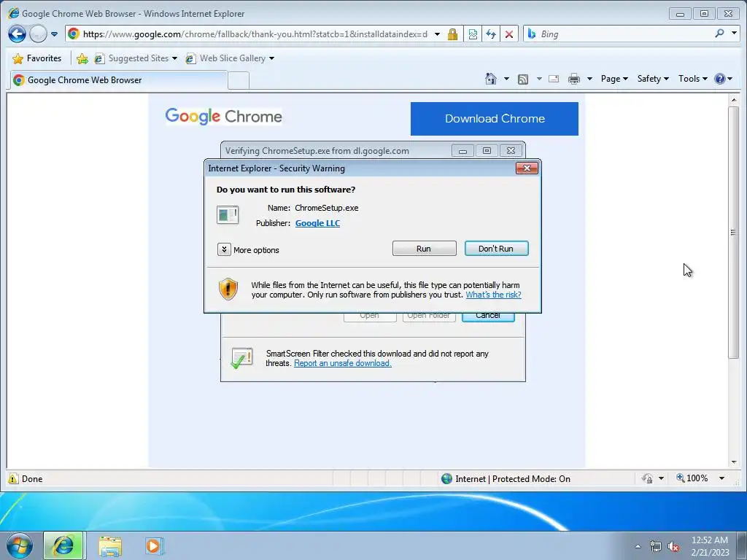Expand the Print options dropdown arrow
This screenshot has height=560, width=747.
tap(589, 79)
